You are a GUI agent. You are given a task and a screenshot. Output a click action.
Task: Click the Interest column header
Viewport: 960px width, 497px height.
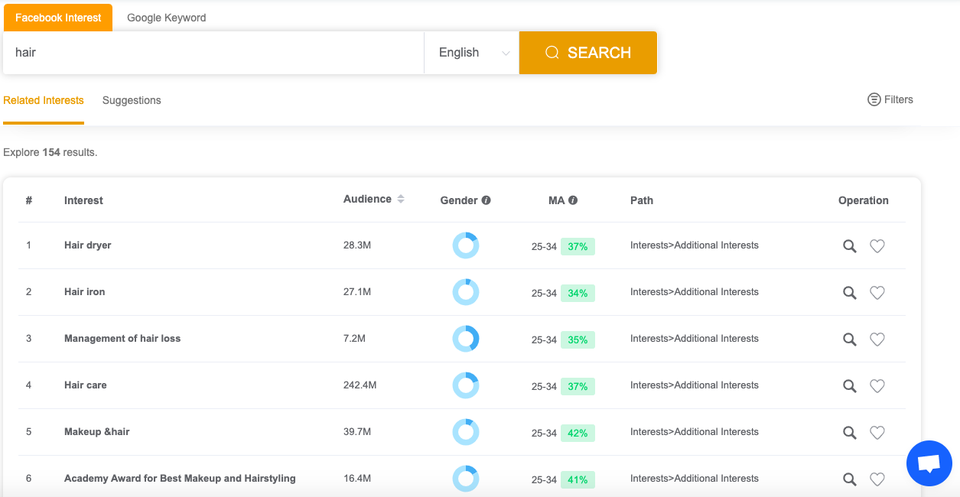83,200
